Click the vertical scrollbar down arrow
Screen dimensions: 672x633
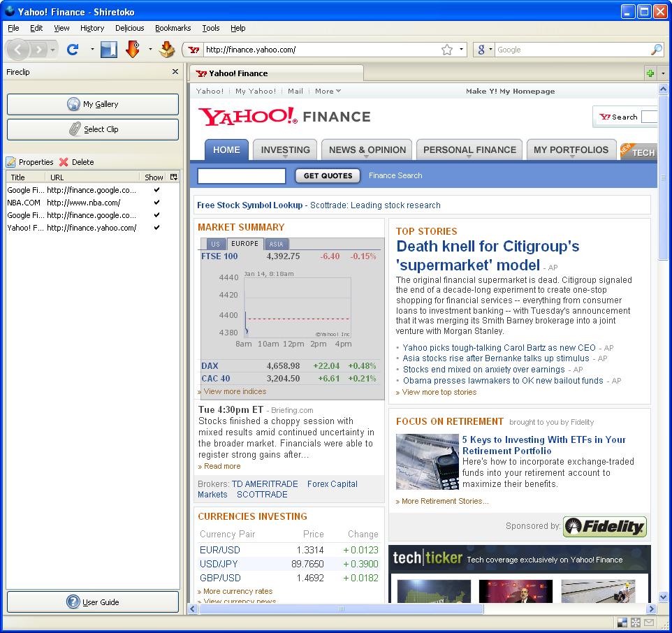(x=663, y=597)
